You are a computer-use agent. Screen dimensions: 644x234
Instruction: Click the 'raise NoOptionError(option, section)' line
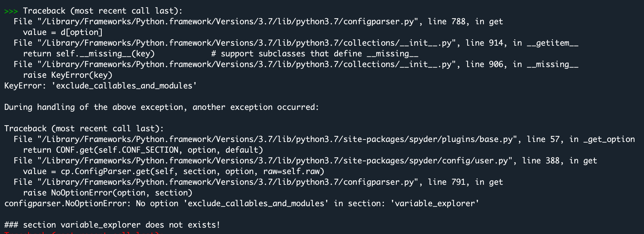pyautogui.click(x=107, y=193)
